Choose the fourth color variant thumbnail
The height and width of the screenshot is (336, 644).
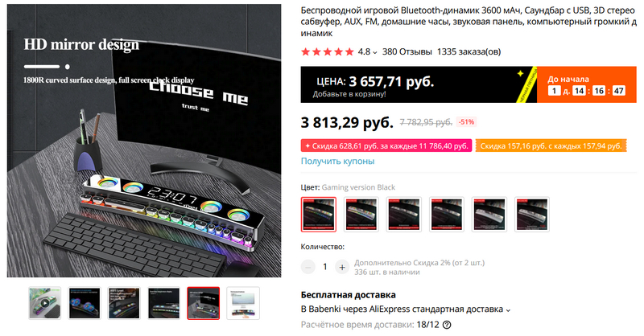click(x=447, y=214)
